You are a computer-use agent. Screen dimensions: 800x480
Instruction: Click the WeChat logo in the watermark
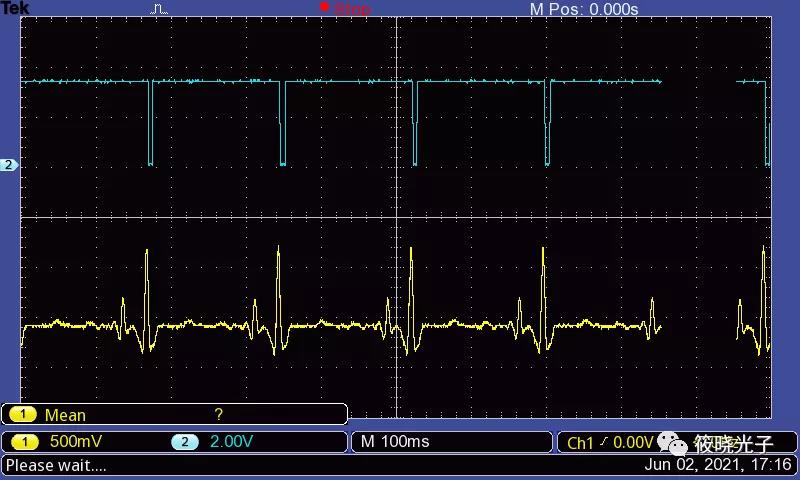671,443
